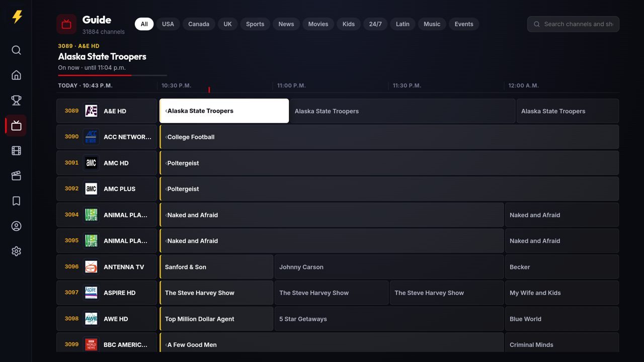Filter channels by USA
Viewport: 644px width, 362px height.
pyautogui.click(x=168, y=24)
